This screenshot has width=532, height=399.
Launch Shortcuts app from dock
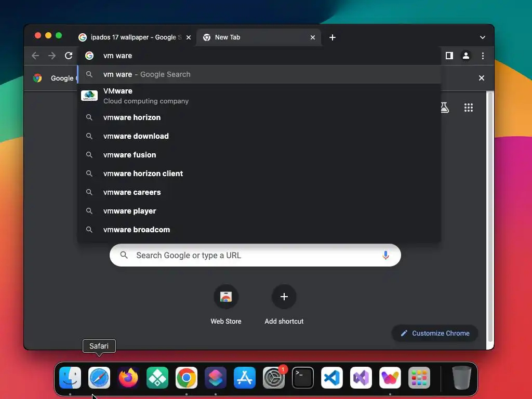[x=216, y=378]
